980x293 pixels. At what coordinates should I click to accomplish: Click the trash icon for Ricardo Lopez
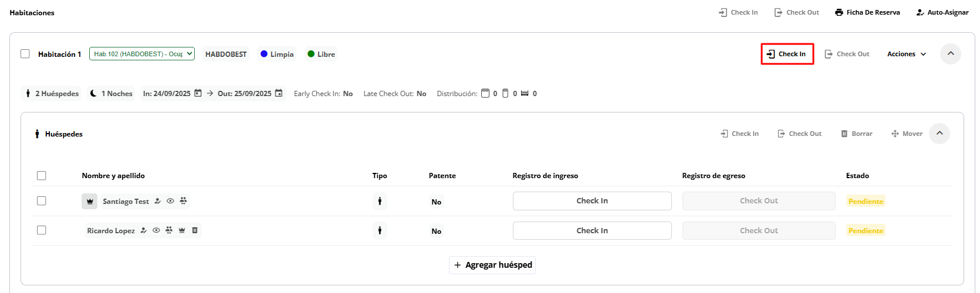(195, 230)
